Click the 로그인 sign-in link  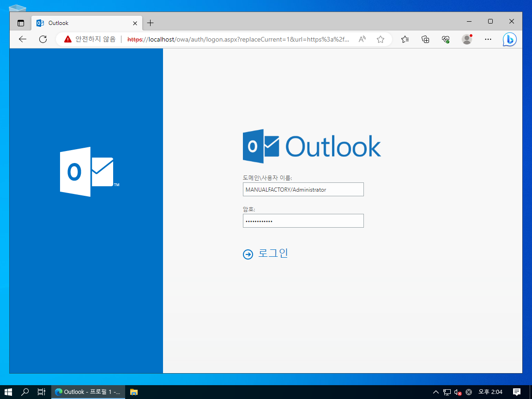(273, 253)
